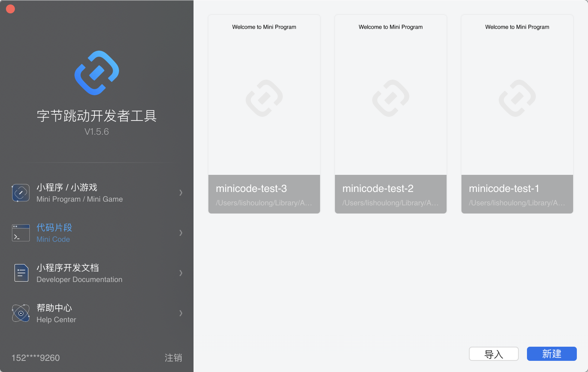This screenshot has width=588, height=372.
Task: Expand the Mini Program / Mini Game chevron
Action: point(181,193)
